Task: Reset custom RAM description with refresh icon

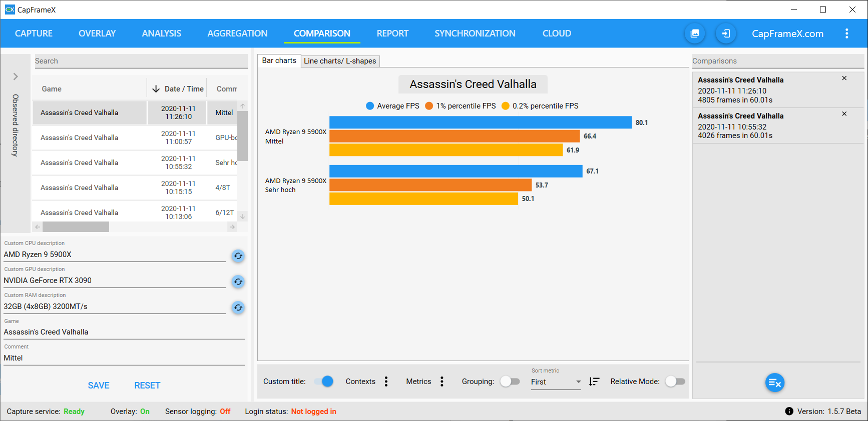Action: tap(238, 308)
